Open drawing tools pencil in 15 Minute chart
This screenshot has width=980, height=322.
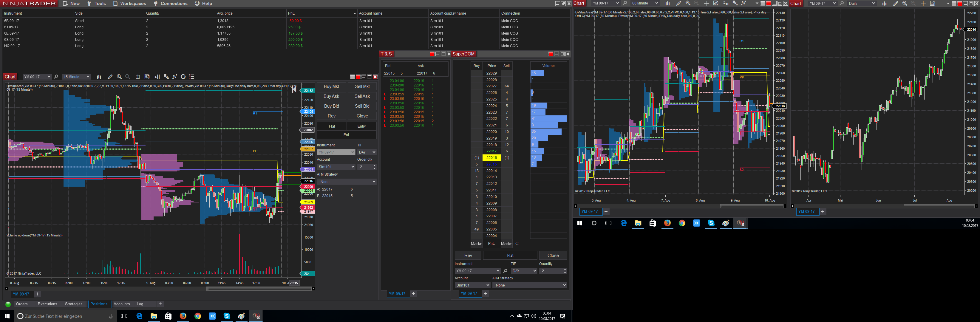(110, 77)
